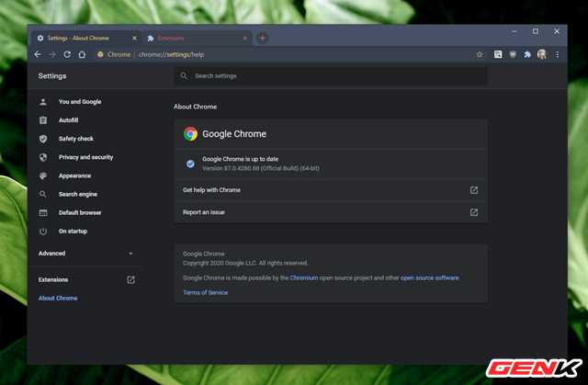The height and width of the screenshot is (385, 588).
Task: Click the forward navigation arrow
Action: tap(52, 54)
